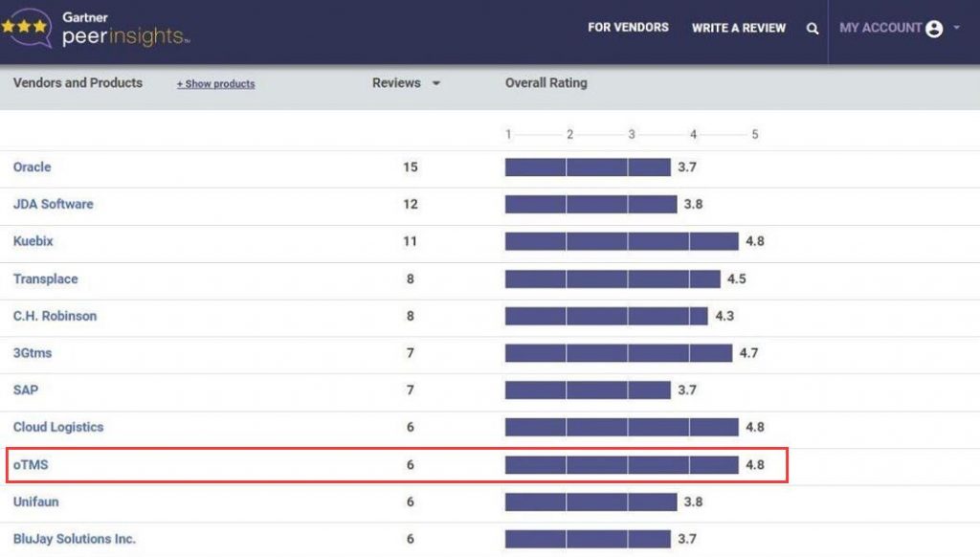Viewport: 980px width, 557px height.
Task: Click the 3Gtms vendor name
Action: 33,353
